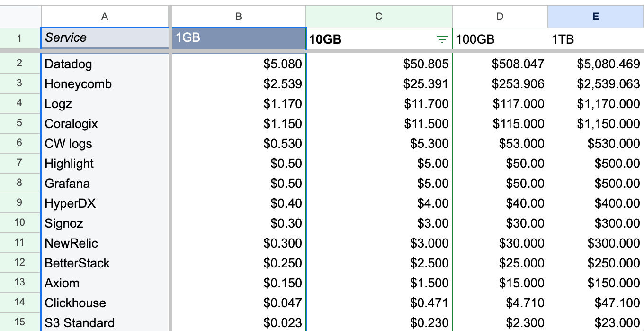The image size is (644, 331).
Task: Click the 1GB header cell
Action: [239, 38]
